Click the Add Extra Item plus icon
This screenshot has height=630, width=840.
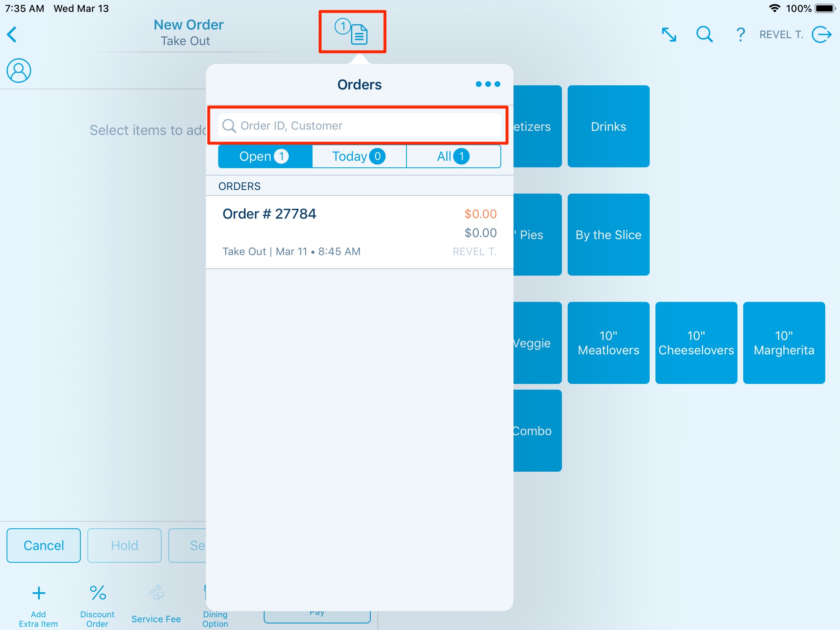(38, 593)
